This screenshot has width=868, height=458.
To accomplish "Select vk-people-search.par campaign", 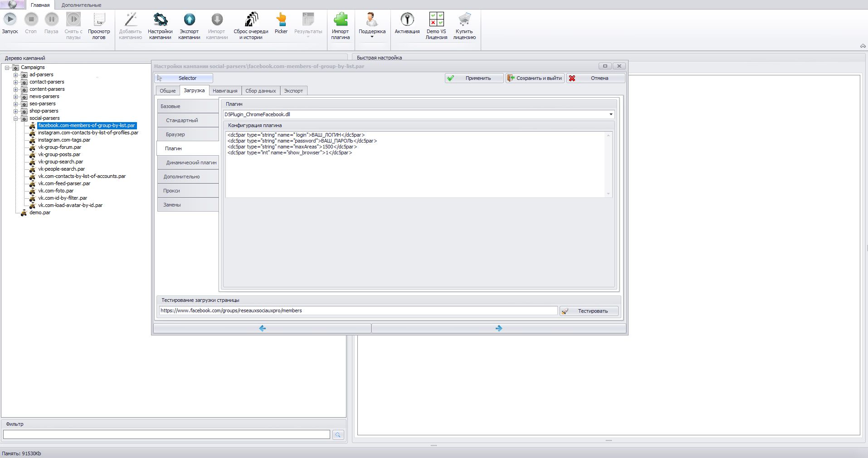I will point(61,169).
